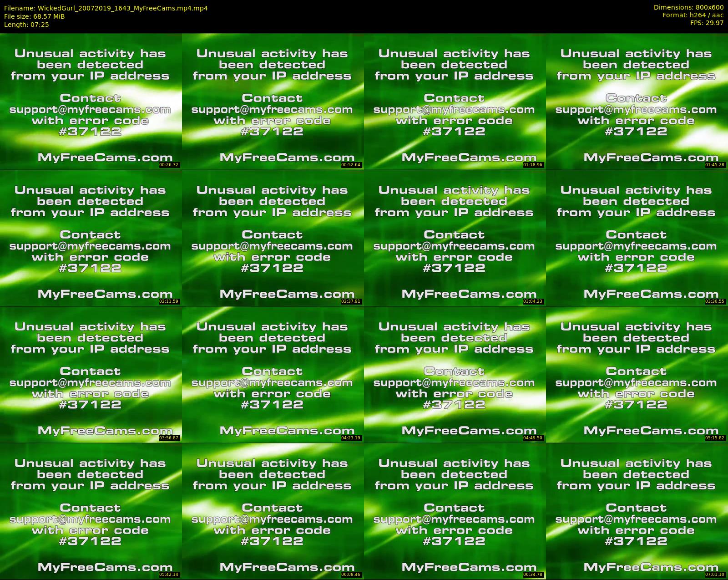Click the "FPS: 29.97" line

[x=707, y=23]
